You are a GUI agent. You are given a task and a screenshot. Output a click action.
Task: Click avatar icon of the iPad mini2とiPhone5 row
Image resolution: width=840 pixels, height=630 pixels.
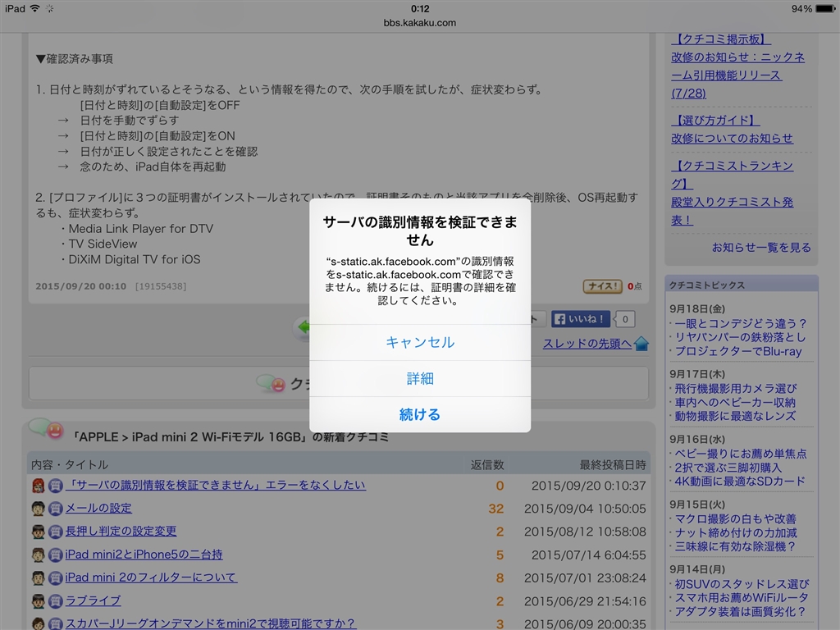38,555
